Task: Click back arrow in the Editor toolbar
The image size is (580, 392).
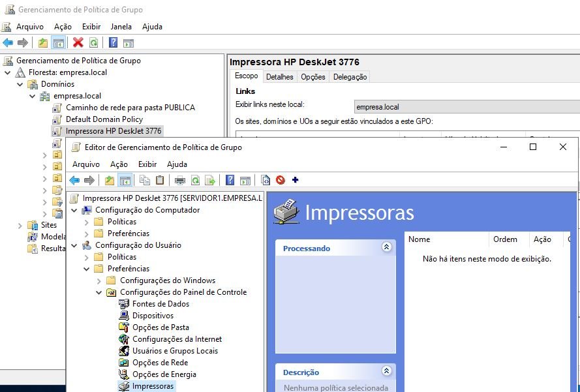Action: click(74, 180)
